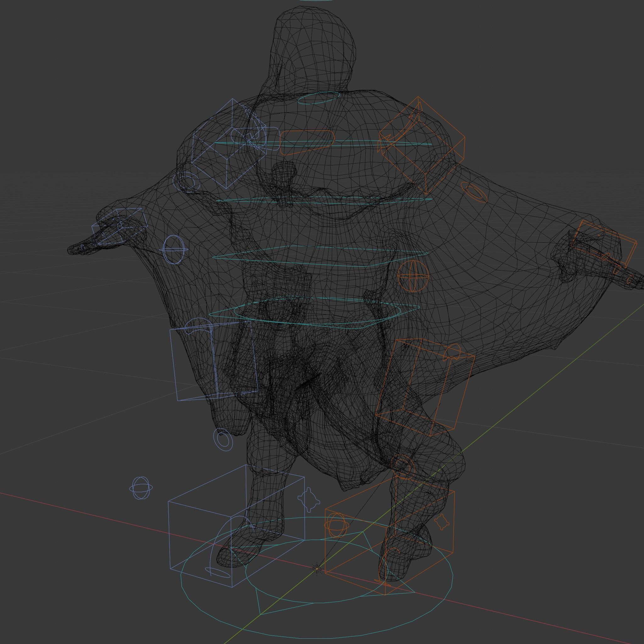This screenshot has height=644, width=644.
Task: Select the orange box control on the thigh
Action: [425, 388]
